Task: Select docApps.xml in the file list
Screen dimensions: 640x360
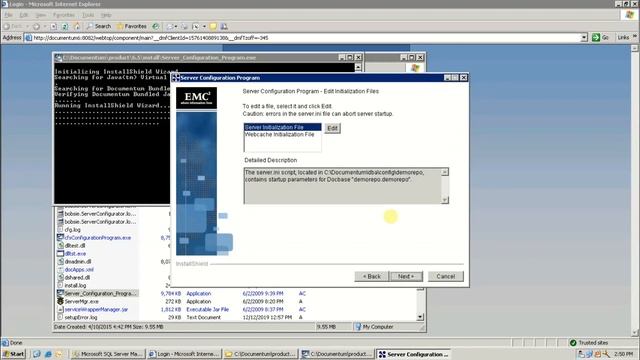Action: (x=79, y=269)
